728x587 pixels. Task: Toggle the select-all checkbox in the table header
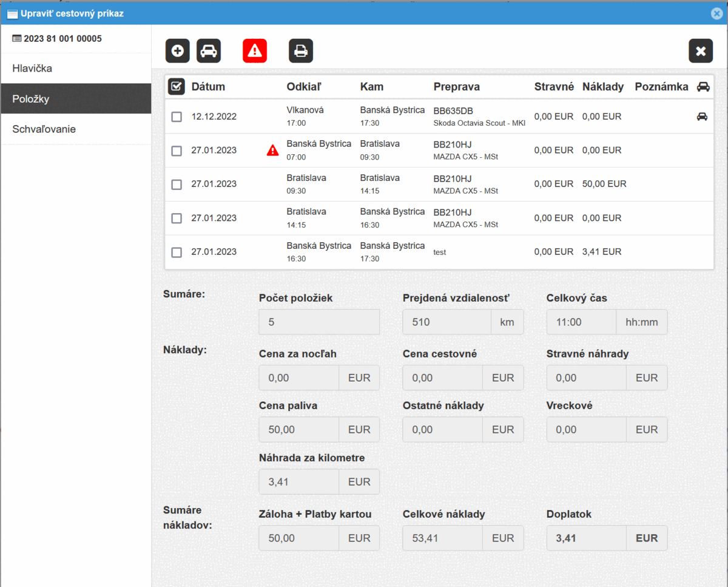(x=176, y=87)
